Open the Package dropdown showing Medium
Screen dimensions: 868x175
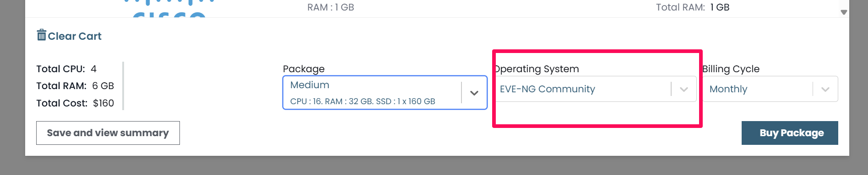[x=385, y=93]
